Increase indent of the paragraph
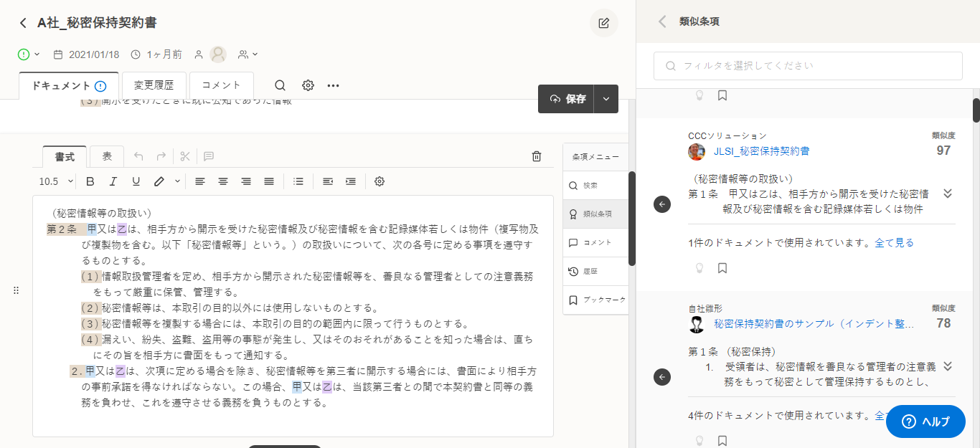This screenshot has height=448, width=980. coord(351,181)
